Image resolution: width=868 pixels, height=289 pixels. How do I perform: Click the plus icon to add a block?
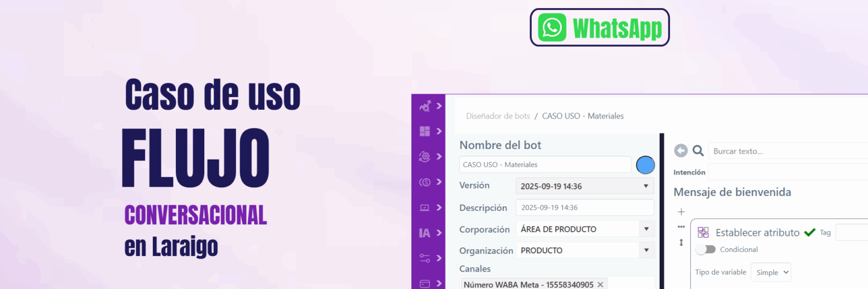681,212
